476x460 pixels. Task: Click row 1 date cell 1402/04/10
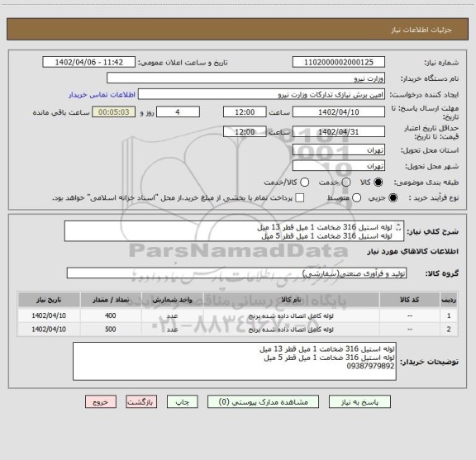click(x=49, y=315)
